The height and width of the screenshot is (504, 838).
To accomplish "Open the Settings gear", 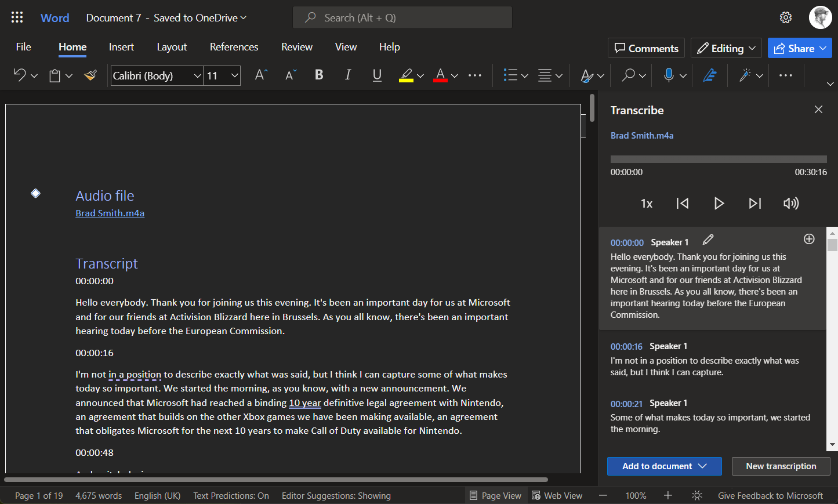I will [x=786, y=17].
